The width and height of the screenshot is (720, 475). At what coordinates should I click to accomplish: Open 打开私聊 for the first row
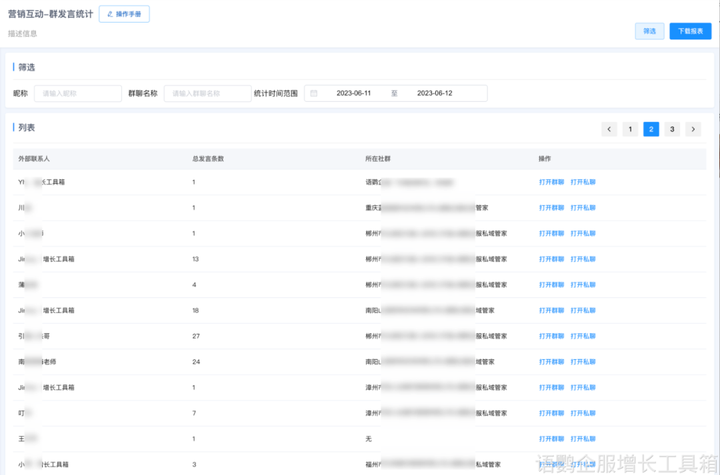point(583,182)
